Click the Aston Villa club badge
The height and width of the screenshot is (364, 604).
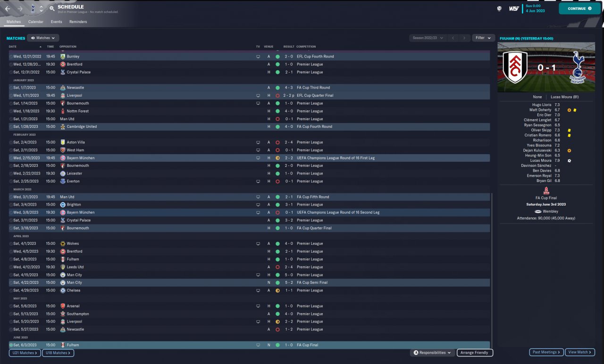[x=63, y=142]
